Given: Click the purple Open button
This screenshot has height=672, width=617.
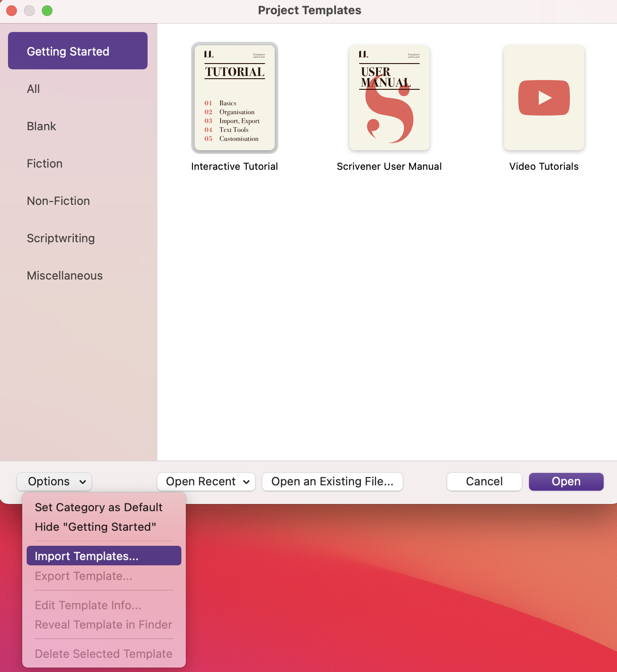Looking at the screenshot, I should [566, 482].
